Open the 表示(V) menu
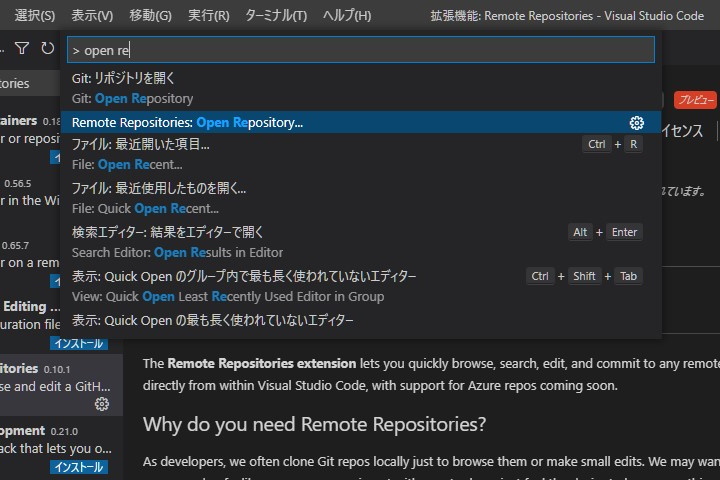The height and width of the screenshot is (480, 720). pyautogui.click(x=92, y=16)
